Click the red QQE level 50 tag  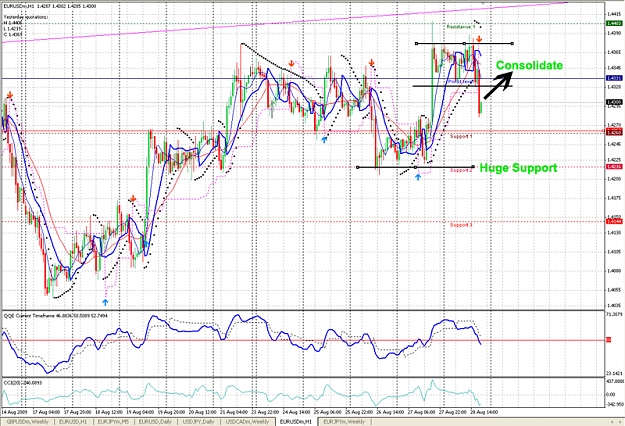click(x=608, y=340)
